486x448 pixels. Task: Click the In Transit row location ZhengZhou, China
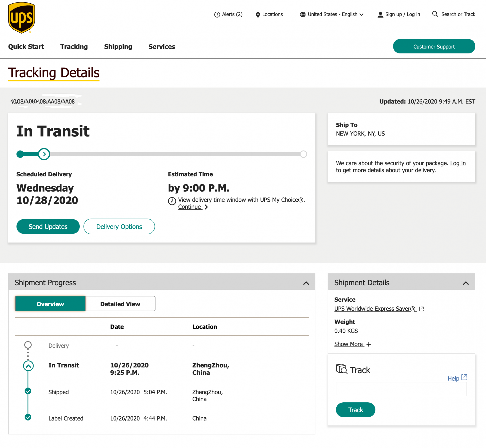[211, 369]
